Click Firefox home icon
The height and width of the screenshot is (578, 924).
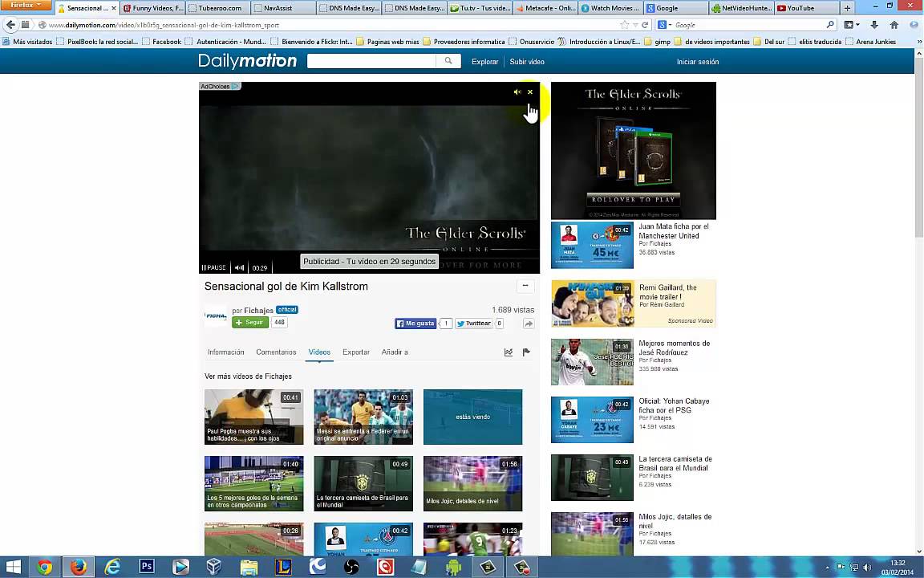pyautogui.click(x=894, y=25)
